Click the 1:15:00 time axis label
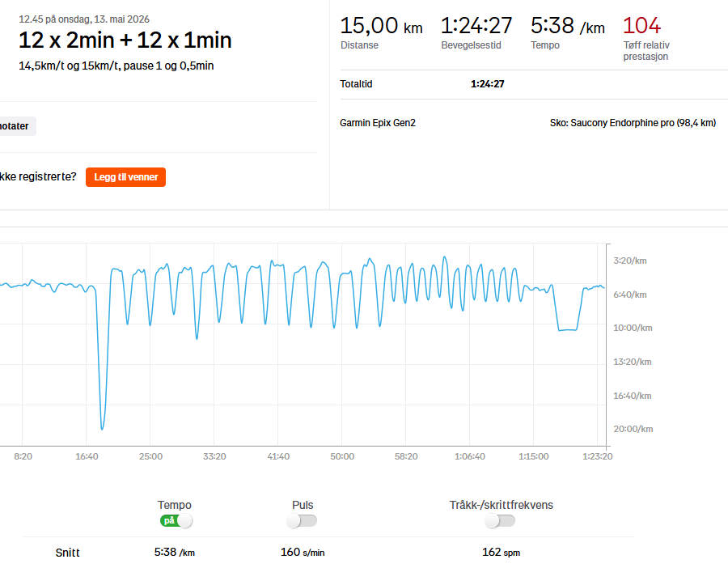 [534, 456]
